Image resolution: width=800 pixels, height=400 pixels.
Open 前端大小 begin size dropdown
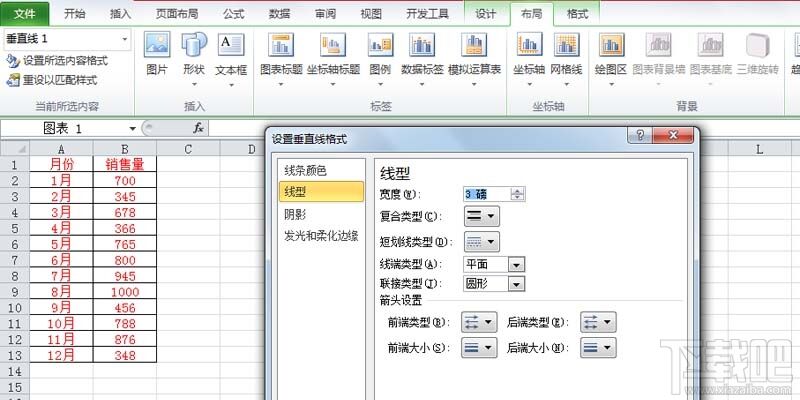[x=479, y=348]
